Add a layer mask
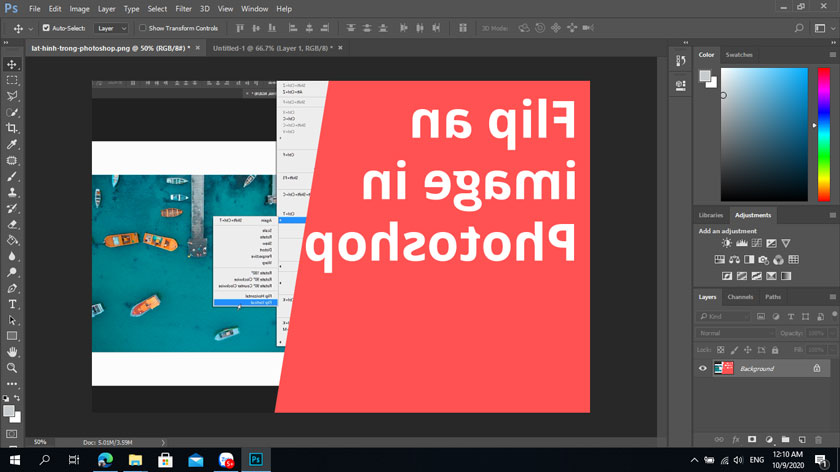This screenshot has width=840, height=472. click(752, 440)
